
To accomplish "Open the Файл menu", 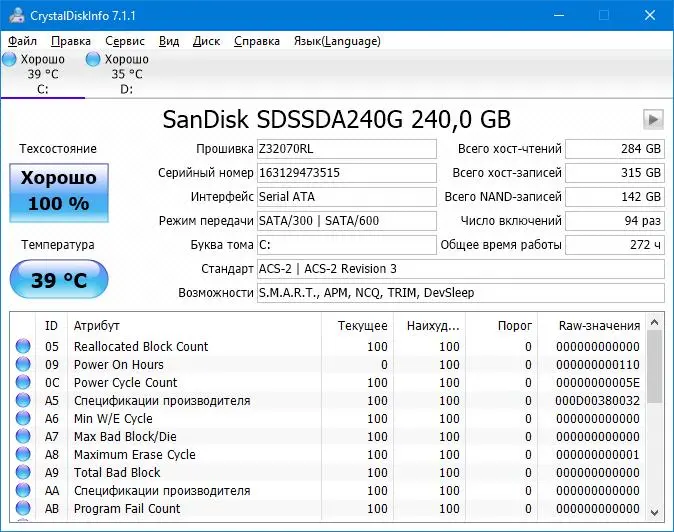I will coord(22,41).
